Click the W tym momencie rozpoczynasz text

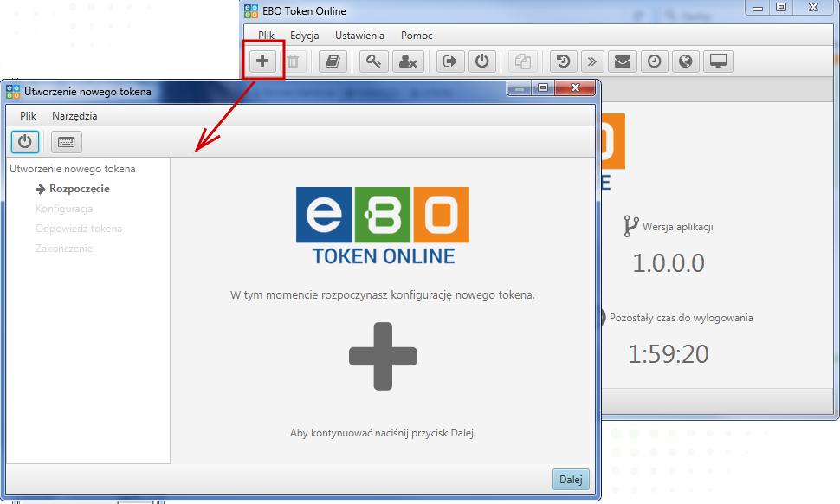click(383, 294)
